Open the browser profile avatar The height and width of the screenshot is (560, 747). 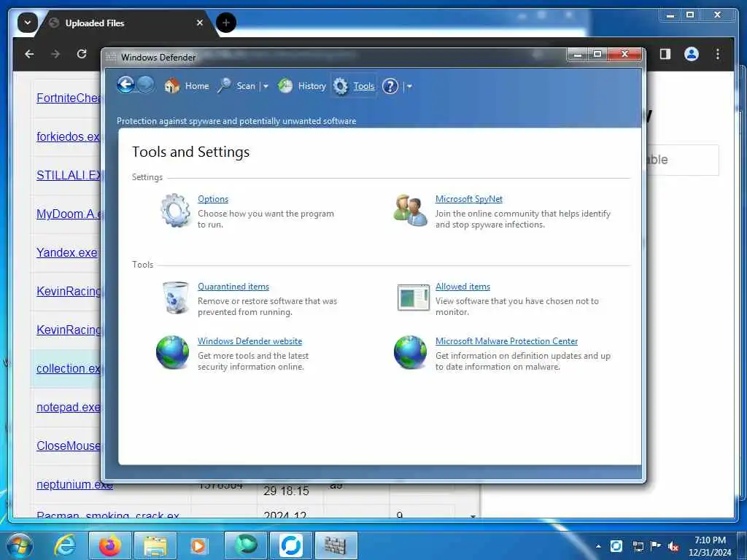(692, 54)
